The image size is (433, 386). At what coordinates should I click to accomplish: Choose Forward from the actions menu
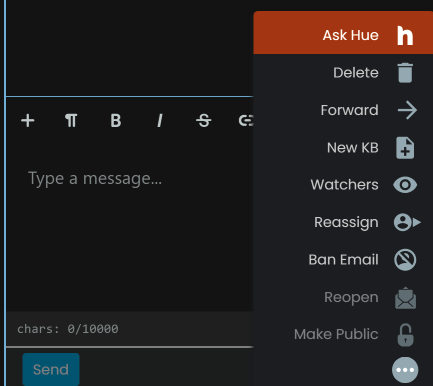(x=343, y=110)
